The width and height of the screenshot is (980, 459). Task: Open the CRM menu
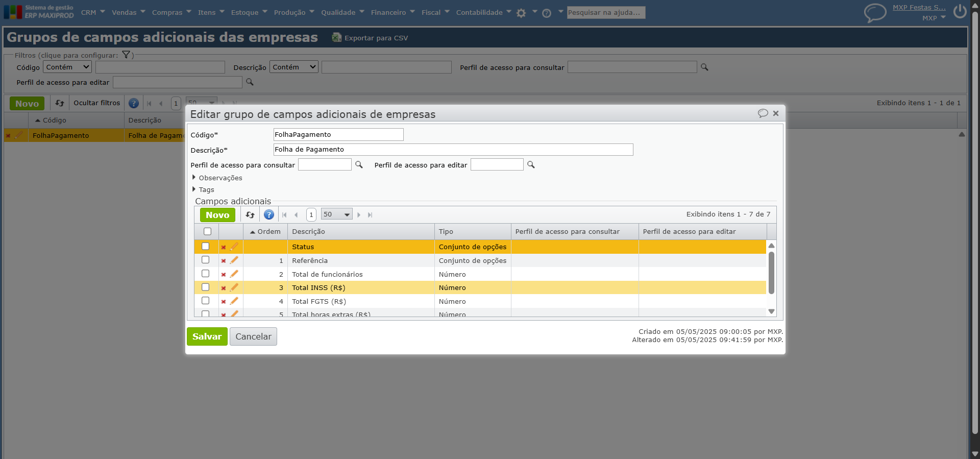coord(93,12)
